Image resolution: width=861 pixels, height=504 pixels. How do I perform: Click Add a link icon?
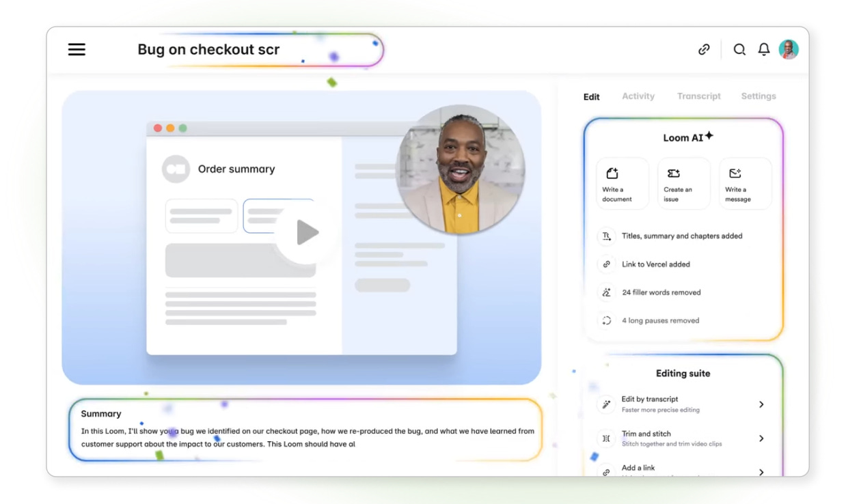(606, 472)
